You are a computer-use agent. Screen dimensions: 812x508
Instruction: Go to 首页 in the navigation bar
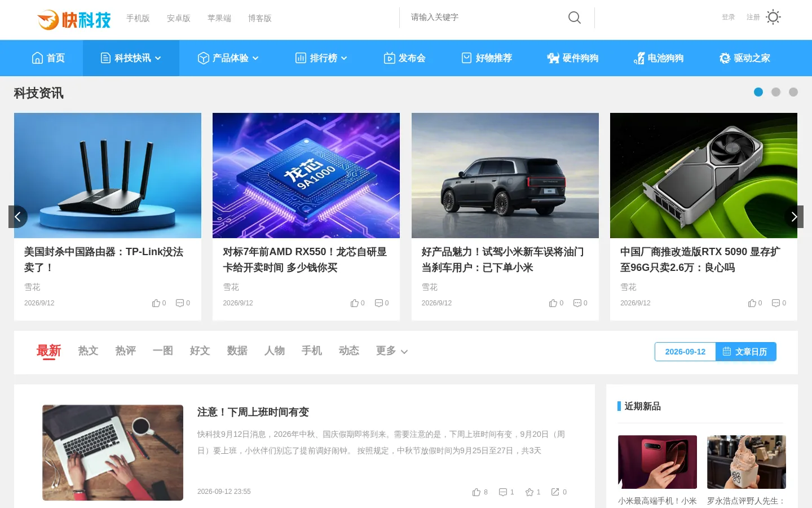[x=48, y=58]
